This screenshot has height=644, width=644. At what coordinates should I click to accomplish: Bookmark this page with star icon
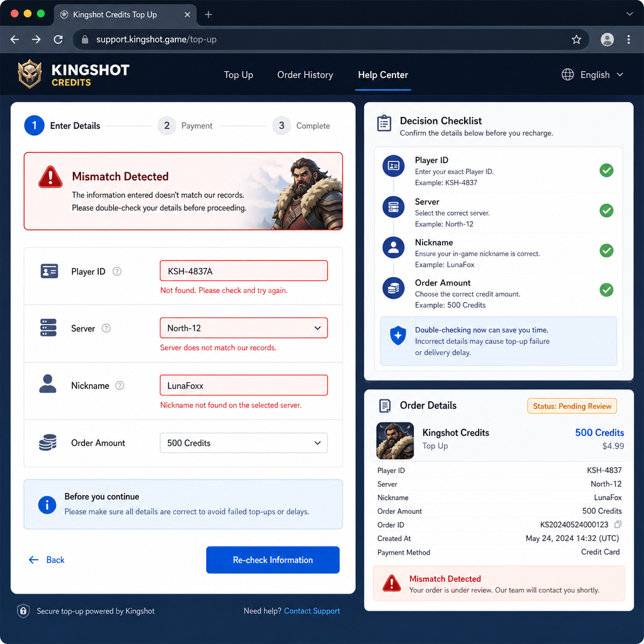[x=576, y=40]
